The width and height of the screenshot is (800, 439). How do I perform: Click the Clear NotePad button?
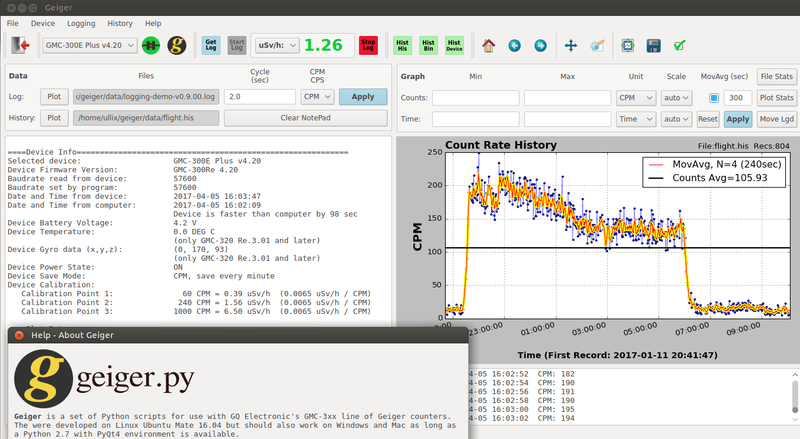pyautogui.click(x=305, y=118)
